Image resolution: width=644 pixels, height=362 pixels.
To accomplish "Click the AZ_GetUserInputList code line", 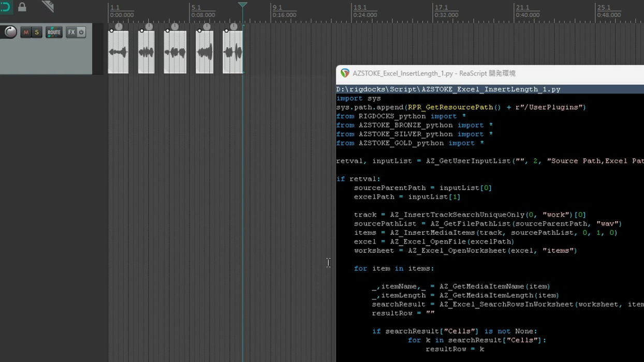I will 490,161.
